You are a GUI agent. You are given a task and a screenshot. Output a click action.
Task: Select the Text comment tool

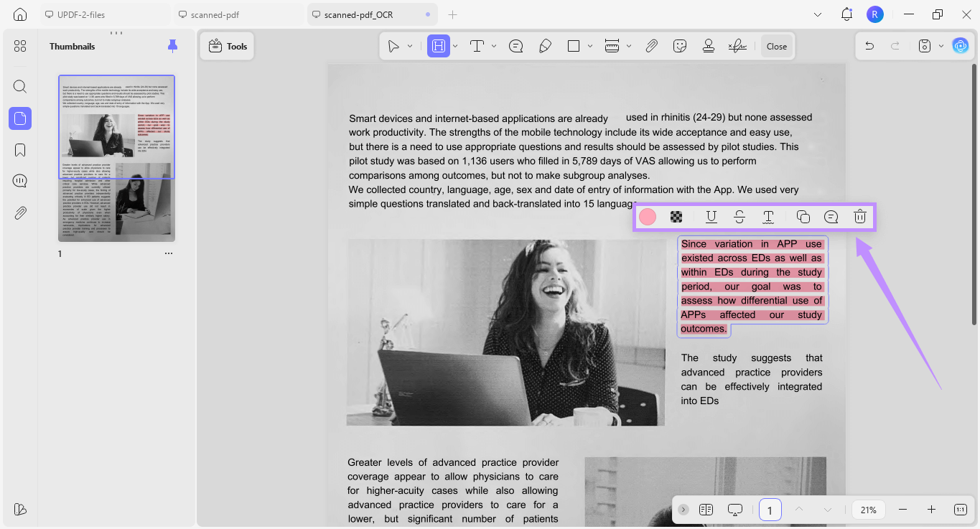pyautogui.click(x=476, y=45)
